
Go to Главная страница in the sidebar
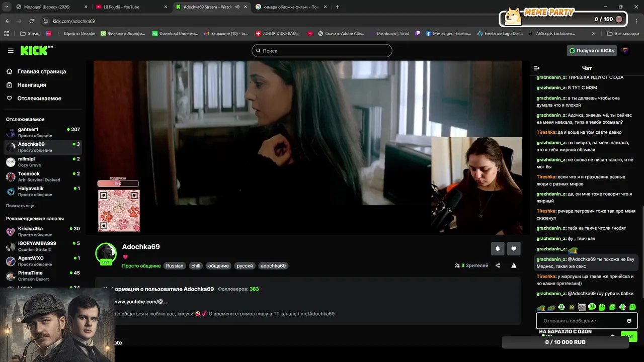[36, 71]
